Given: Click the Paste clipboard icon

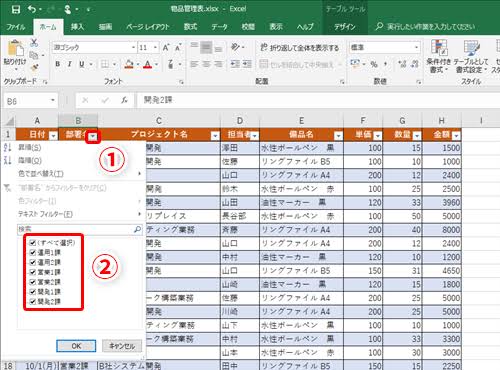Looking at the screenshot, I should coord(15,49).
